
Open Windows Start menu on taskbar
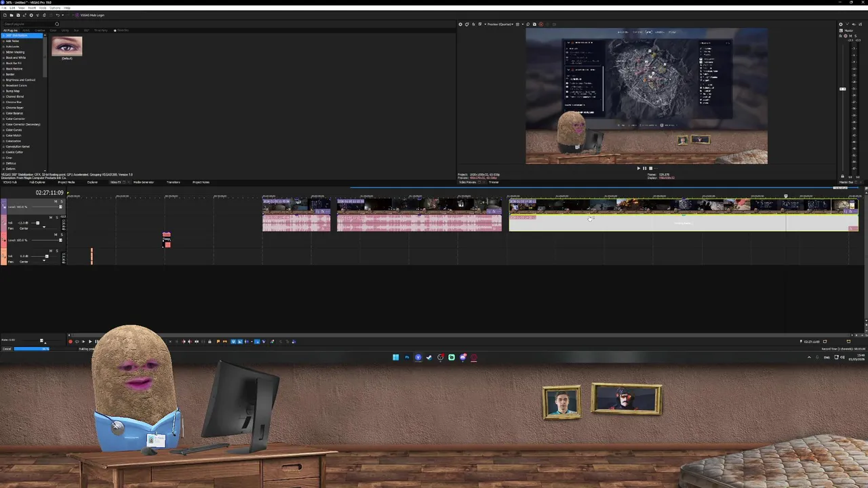[396, 357]
